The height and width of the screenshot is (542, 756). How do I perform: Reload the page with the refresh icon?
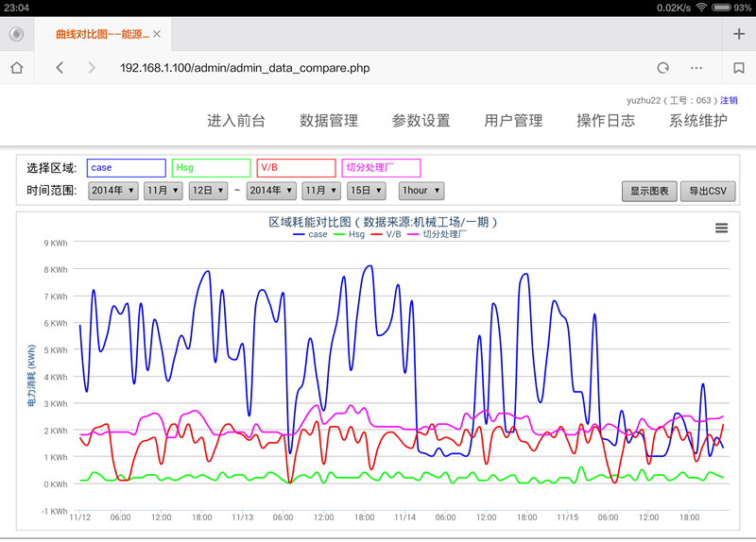[663, 68]
